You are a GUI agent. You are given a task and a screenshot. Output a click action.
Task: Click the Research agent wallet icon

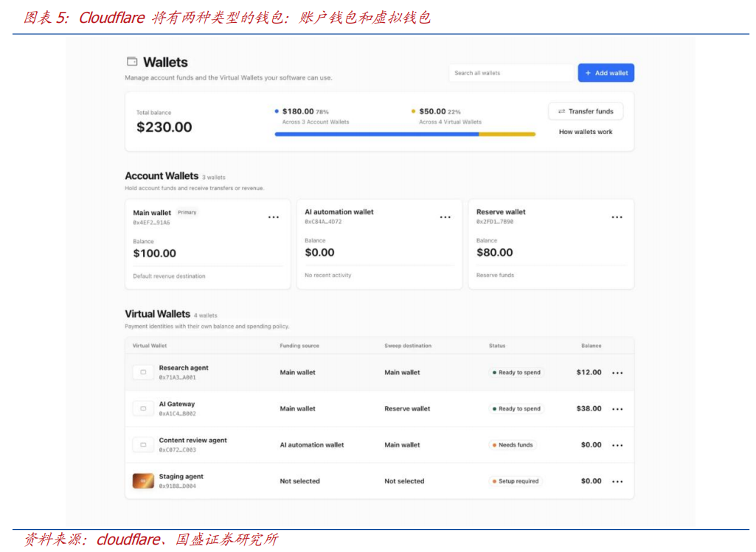(x=143, y=372)
